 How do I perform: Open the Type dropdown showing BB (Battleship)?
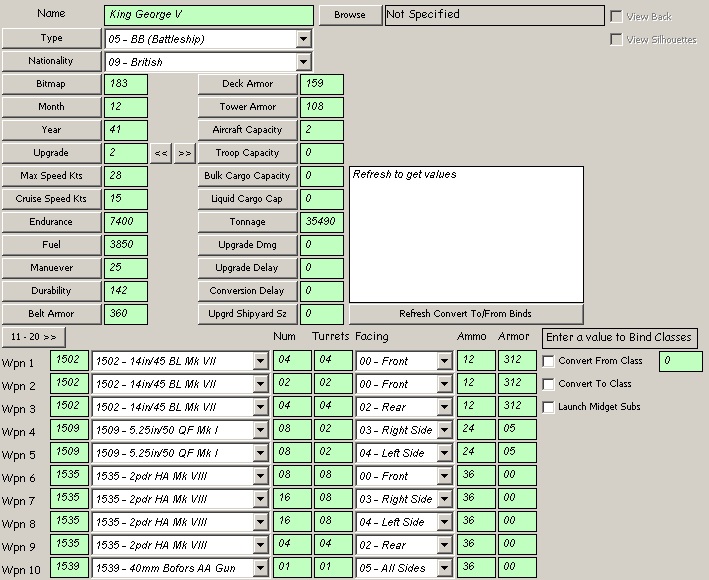303,39
